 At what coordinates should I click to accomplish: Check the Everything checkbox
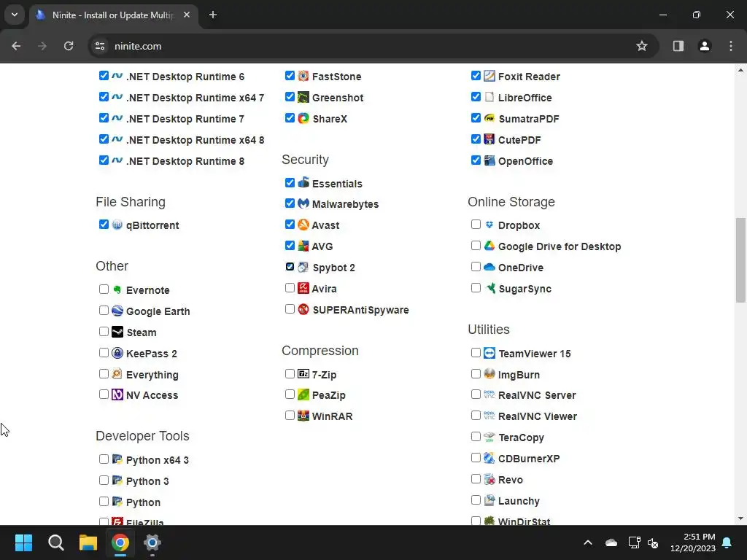coord(104,374)
